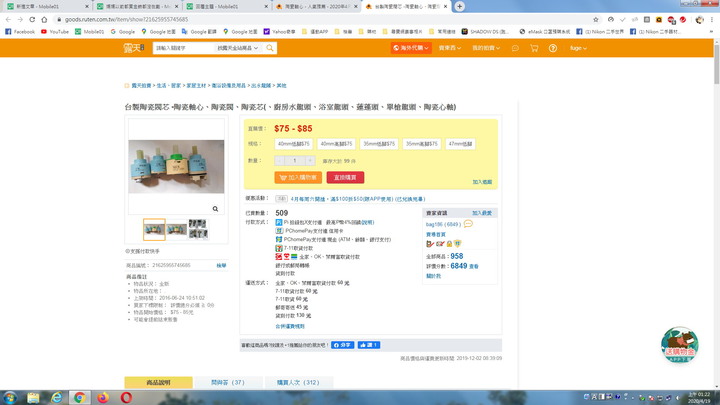Screen dimensions: 720x405
Task: Reload the page with the browser refresh icon
Action: 32,19
